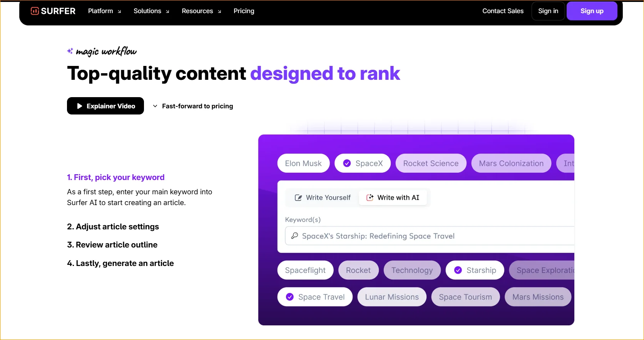Toggle the Space Exploration keyword chip
644x340 pixels.
[x=542, y=270]
